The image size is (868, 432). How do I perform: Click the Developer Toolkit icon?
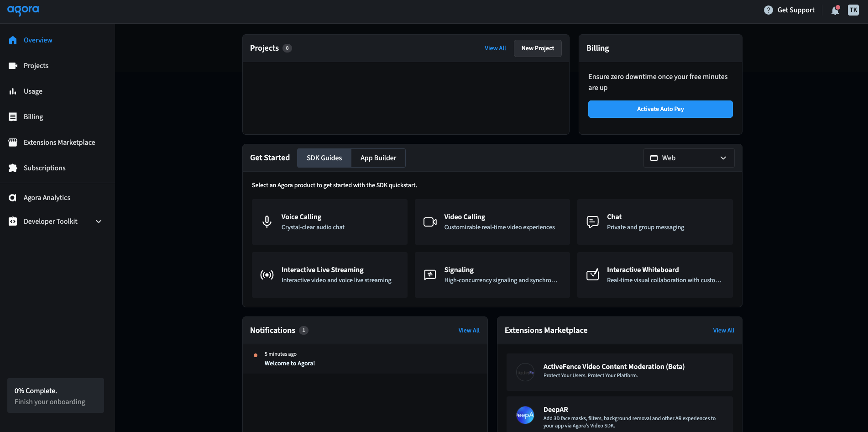13,221
